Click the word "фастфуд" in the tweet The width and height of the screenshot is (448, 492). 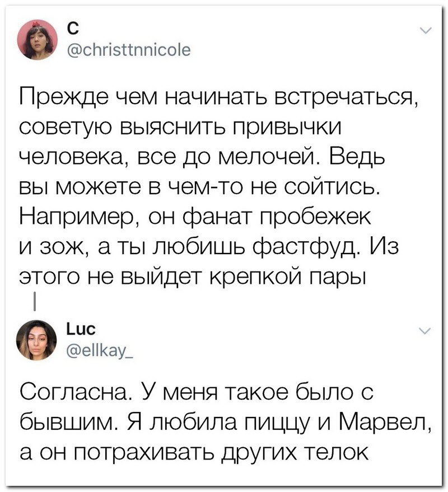[307, 247]
